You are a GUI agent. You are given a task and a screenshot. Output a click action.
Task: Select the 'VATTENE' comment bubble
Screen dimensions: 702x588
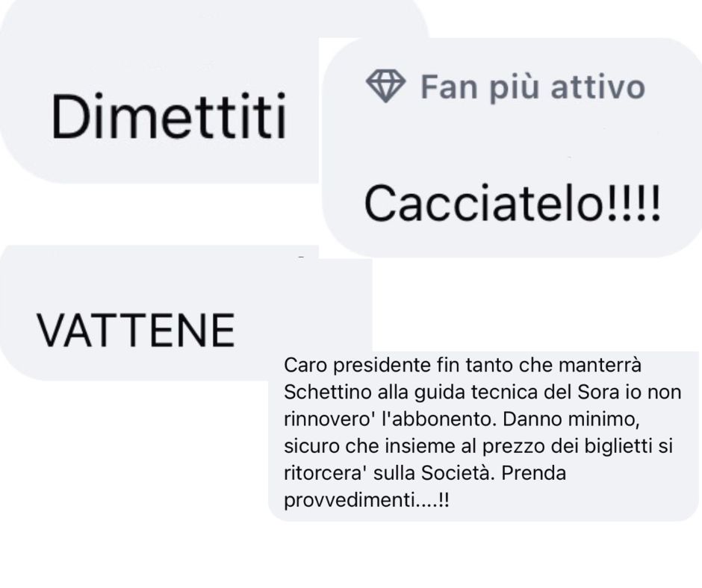point(186,313)
